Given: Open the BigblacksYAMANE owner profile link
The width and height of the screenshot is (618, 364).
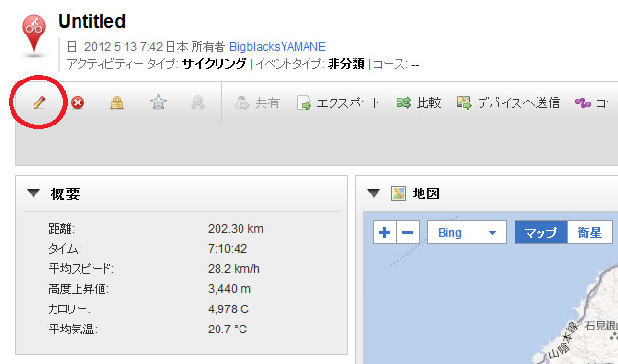Looking at the screenshot, I should click(x=277, y=47).
